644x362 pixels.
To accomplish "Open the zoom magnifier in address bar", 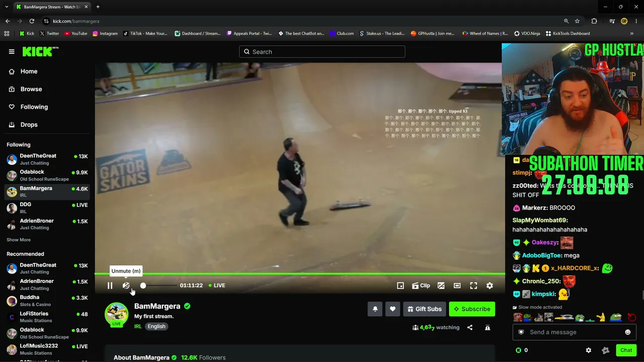I will pyautogui.click(x=566, y=21).
